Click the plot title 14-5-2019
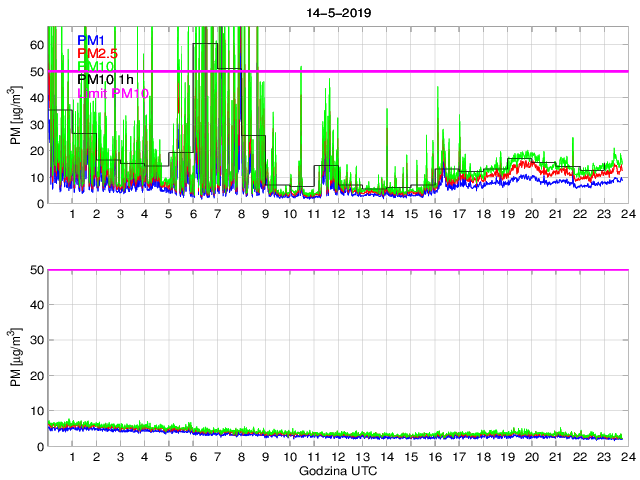The width and height of the screenshot is (640, 480). (x=337, y=11)
